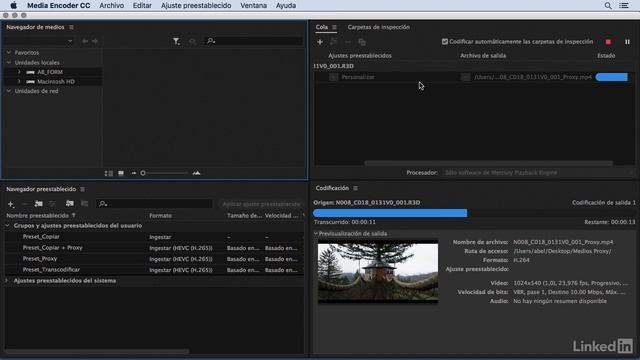Open the Navegador de medios panel menu
Screen dimensions: 640x360
71,27
